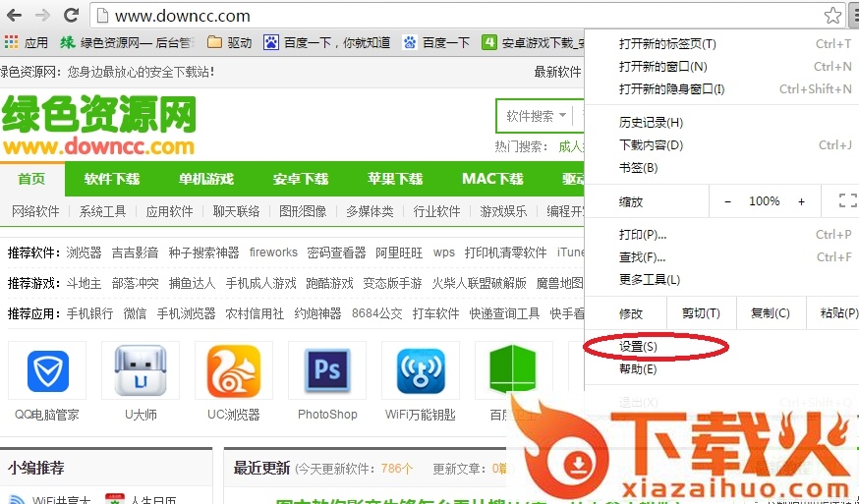Click recommended game link 斗地主

[84, 283]
